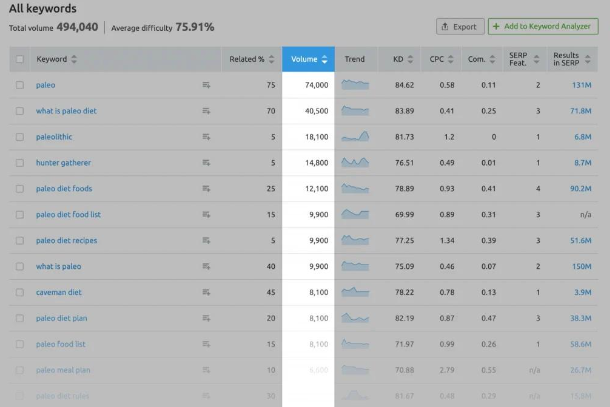Click the Export button

pyautogui.click(x=458, y=26)
